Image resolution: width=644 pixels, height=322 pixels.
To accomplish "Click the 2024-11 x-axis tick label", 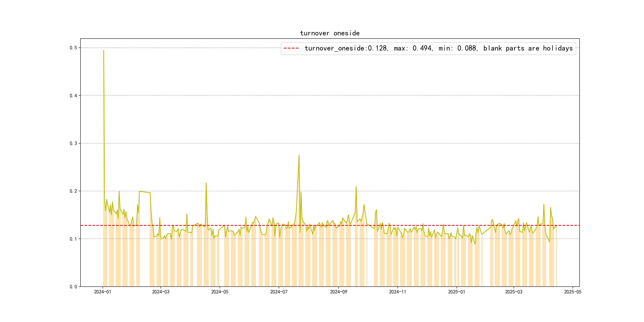I will click(x=398, y=292).
